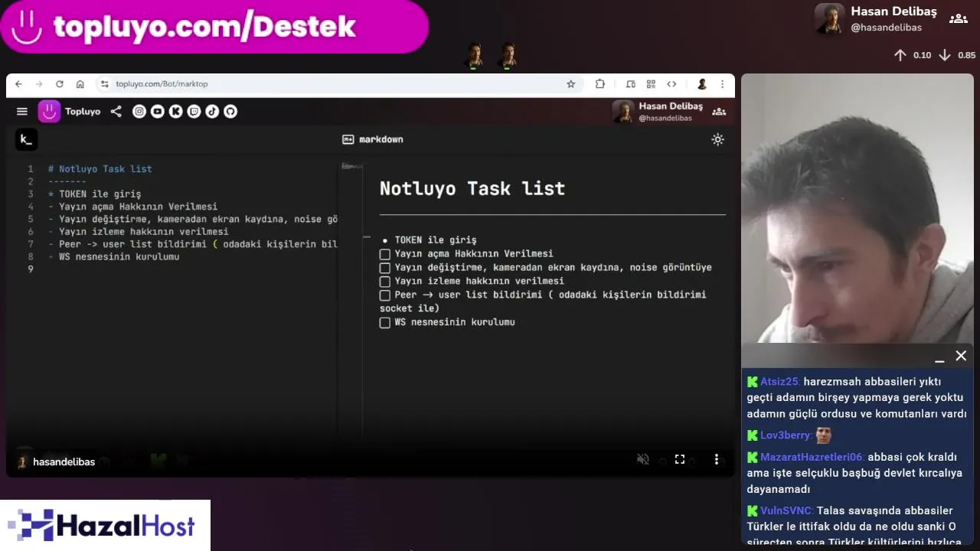Check 'WS nesnesinin kurulumu' checkbox
The height and width of the screenshot is (551, 980).
click(x=385, y=323)
